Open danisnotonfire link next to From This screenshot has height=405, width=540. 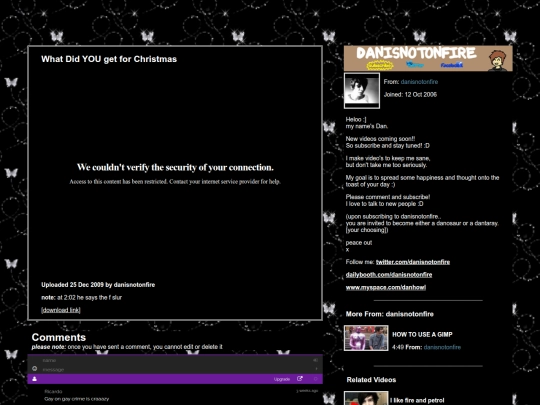pyautogui.click(x=419, y=82)
